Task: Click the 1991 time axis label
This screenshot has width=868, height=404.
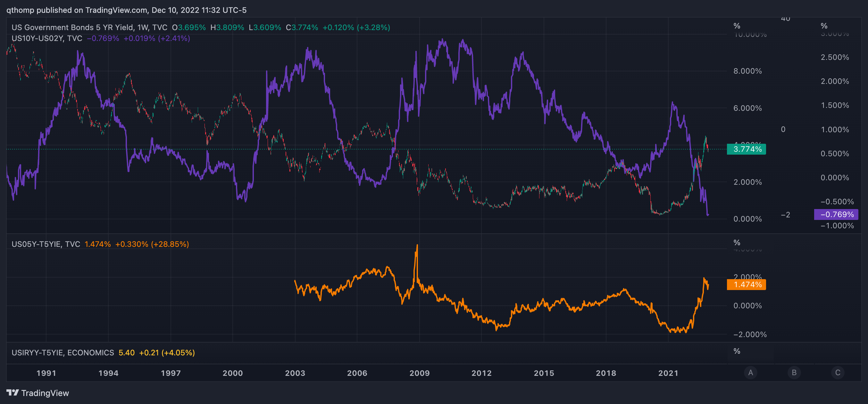Action: [x=46, y=373]
